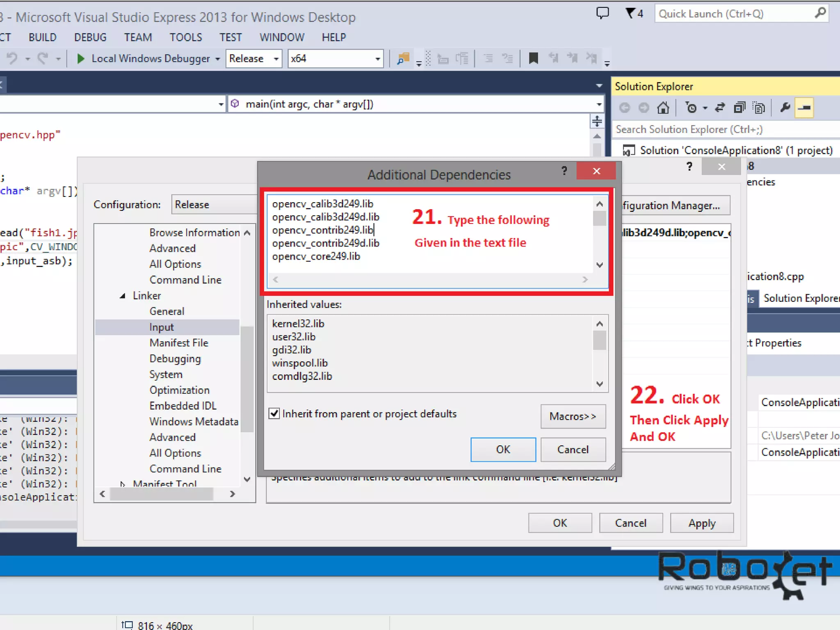Screen dimensions: 840x630
Task: Click the Macros>> button
Action: tap(573, 416)
